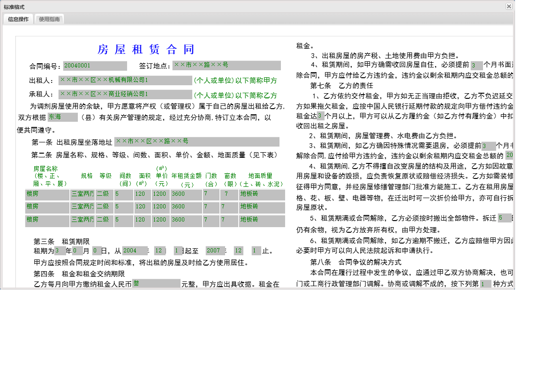Screen dimensions: 551x392
Task: Click the 签订地点 address field
Action: pos(225,66)
